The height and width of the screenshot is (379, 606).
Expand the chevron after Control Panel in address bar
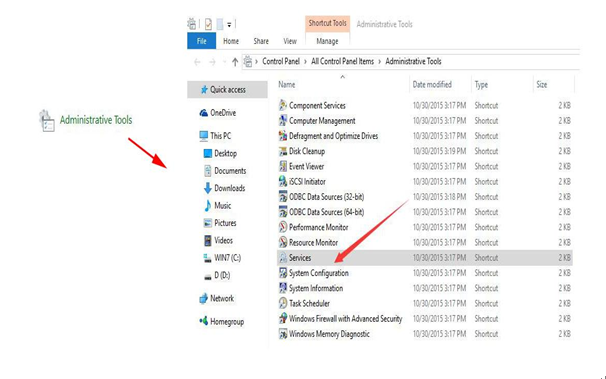(x=305, y=61)
